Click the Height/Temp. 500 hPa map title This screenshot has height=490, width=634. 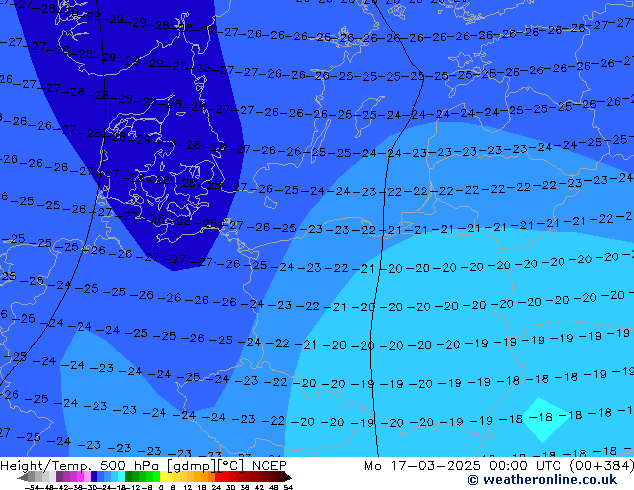tap(143, 466)
